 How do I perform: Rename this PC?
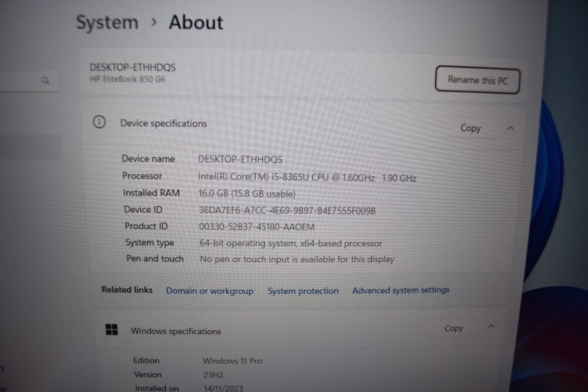coord(477,79)
